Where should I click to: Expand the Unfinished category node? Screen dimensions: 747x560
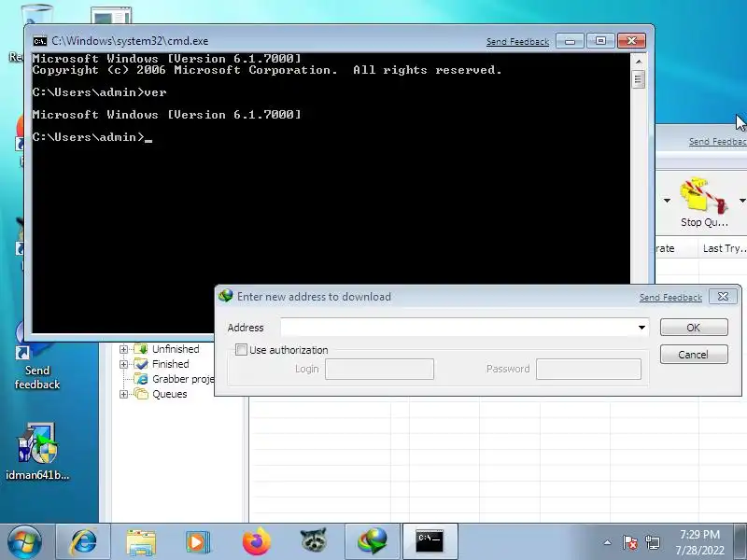(123, 349)
